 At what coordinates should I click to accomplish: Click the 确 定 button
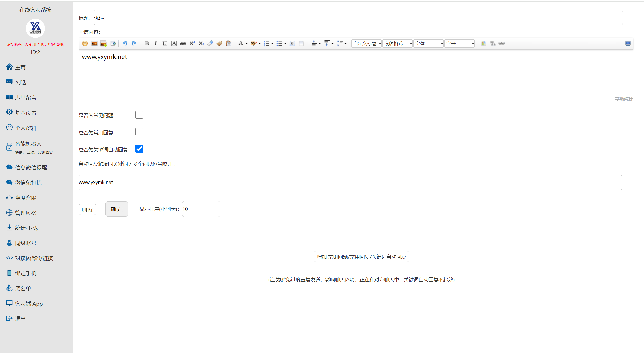point(117,209)
